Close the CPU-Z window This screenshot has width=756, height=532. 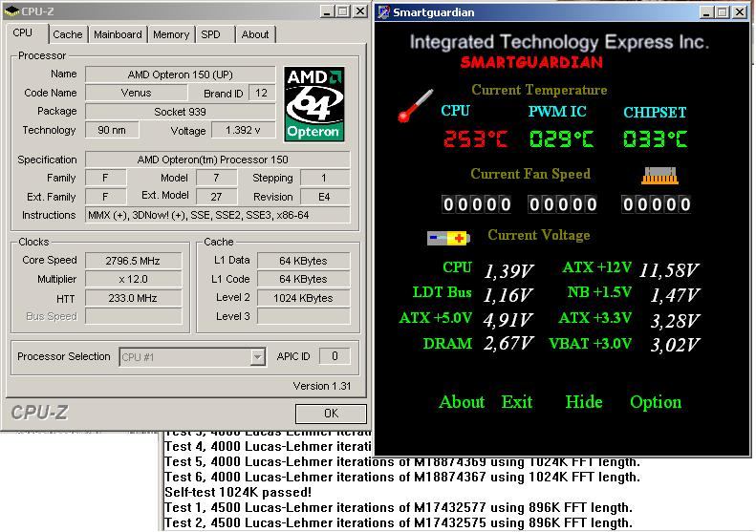[x=360, y=11]
